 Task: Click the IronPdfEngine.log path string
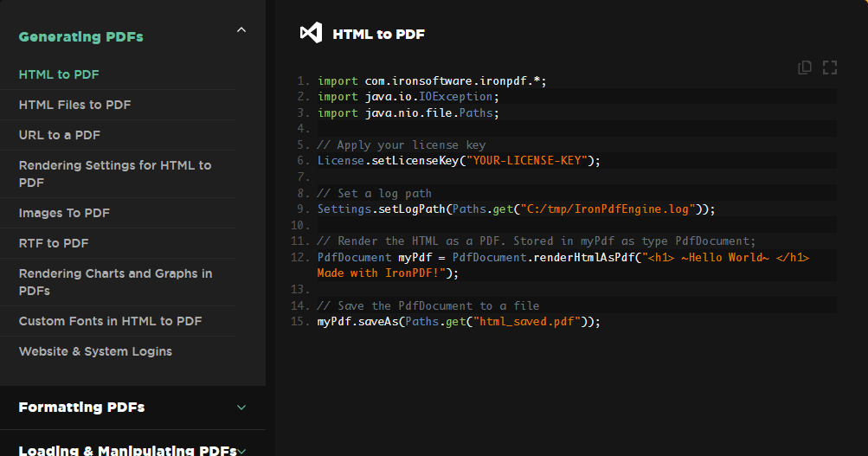[x=608, y=209]
